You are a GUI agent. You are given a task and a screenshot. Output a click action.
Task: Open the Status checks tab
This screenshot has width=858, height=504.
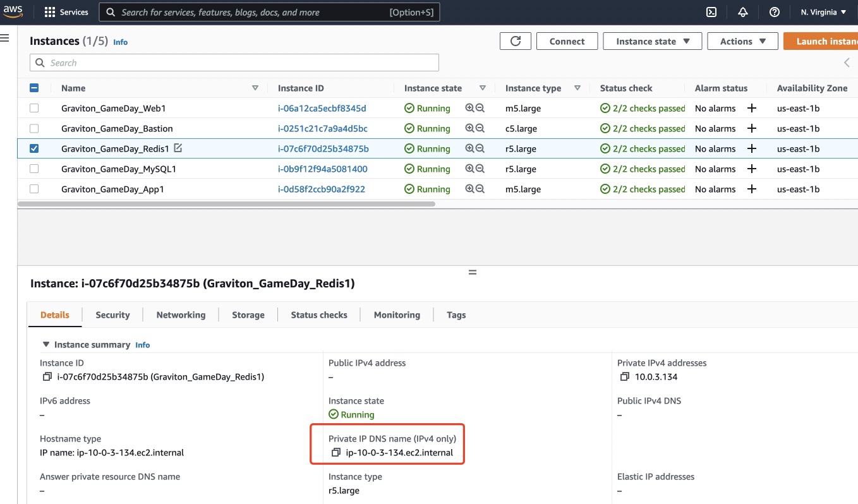(x=318, y=315)
